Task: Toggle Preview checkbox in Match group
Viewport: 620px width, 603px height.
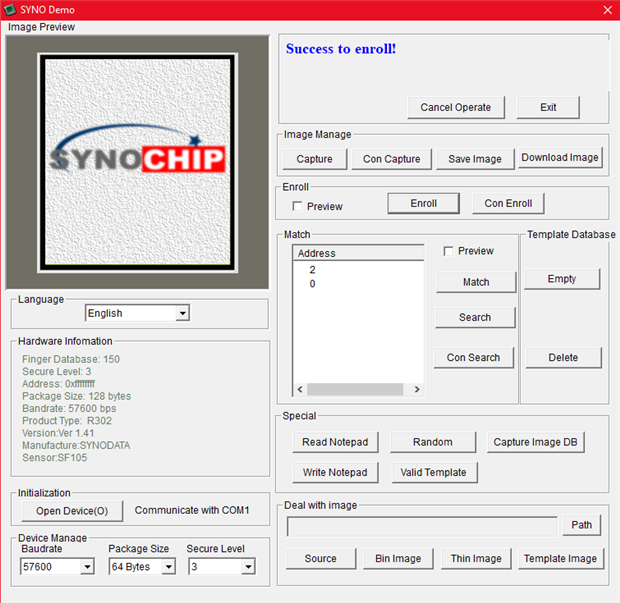Action: point(448,251)
